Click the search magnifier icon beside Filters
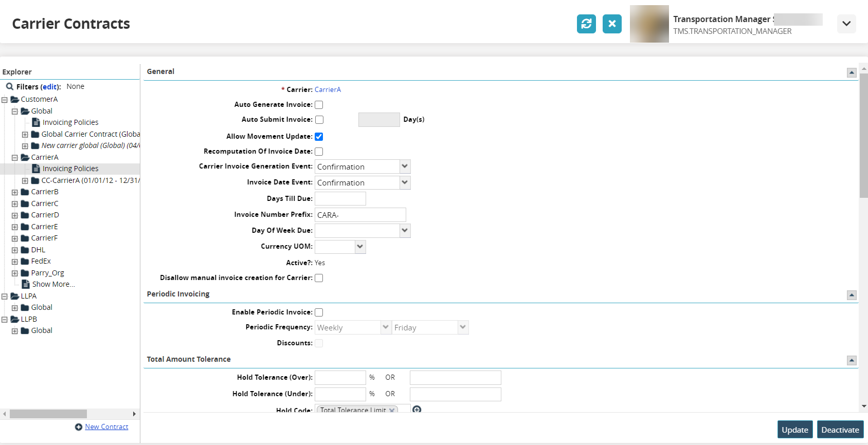The width and height of the screenshot is (868, 445). pyautogui.click(x=9, y=86)
